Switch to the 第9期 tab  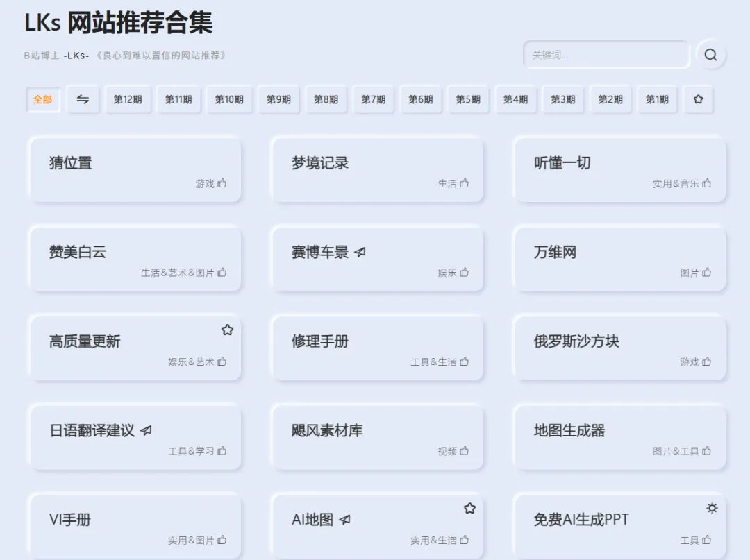point(278,99)
